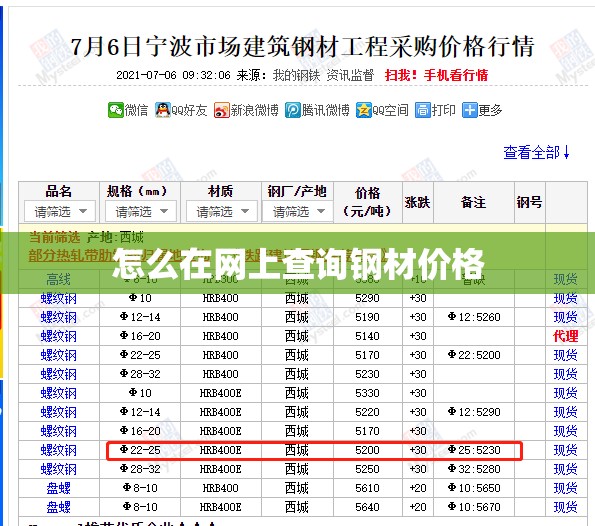The width and height of the screenshot is (595, 526).
Task: Click the 钢号 column header
Action: click(x=529, y=202)
